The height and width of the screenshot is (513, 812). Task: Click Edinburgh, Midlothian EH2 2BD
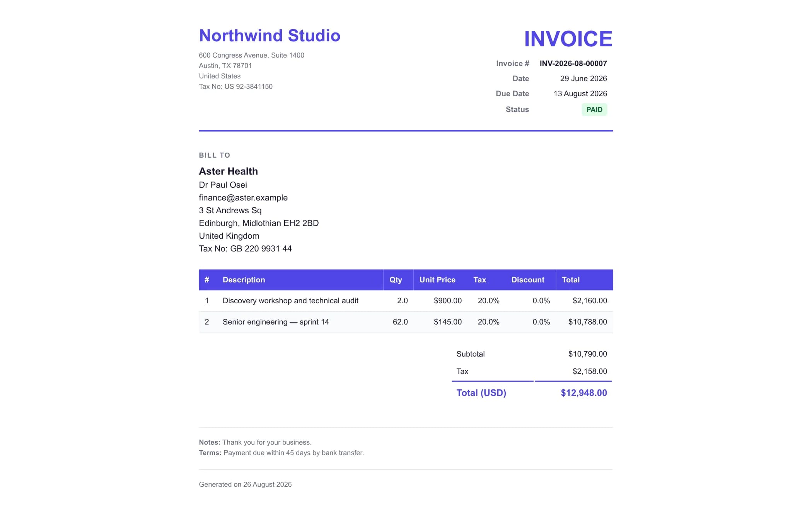coord(259,223)
